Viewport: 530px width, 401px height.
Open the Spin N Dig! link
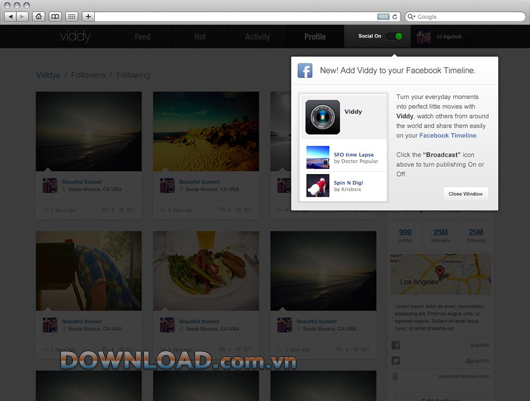click(x=348, y=183)
